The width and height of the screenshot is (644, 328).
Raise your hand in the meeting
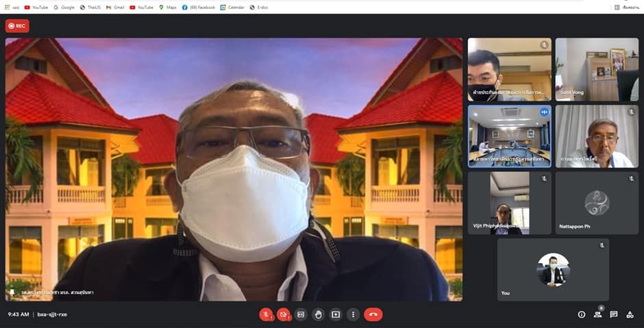point(318,314)
